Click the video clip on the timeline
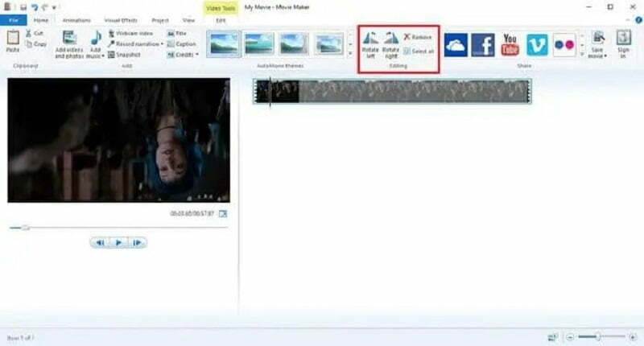This screenshot has width=644, height=346. pyautogui.click(x=392, y=91)
